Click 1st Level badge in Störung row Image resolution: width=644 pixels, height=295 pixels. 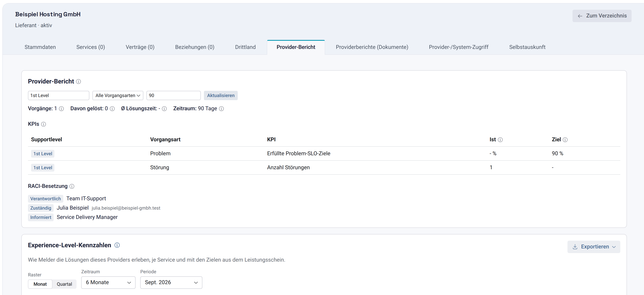click(43, 168)
